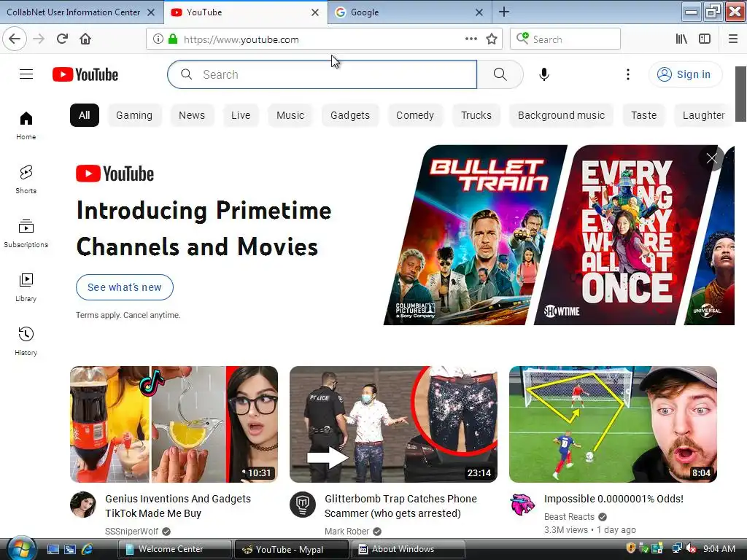Open the browser Library icon

(x=681, y=39)
